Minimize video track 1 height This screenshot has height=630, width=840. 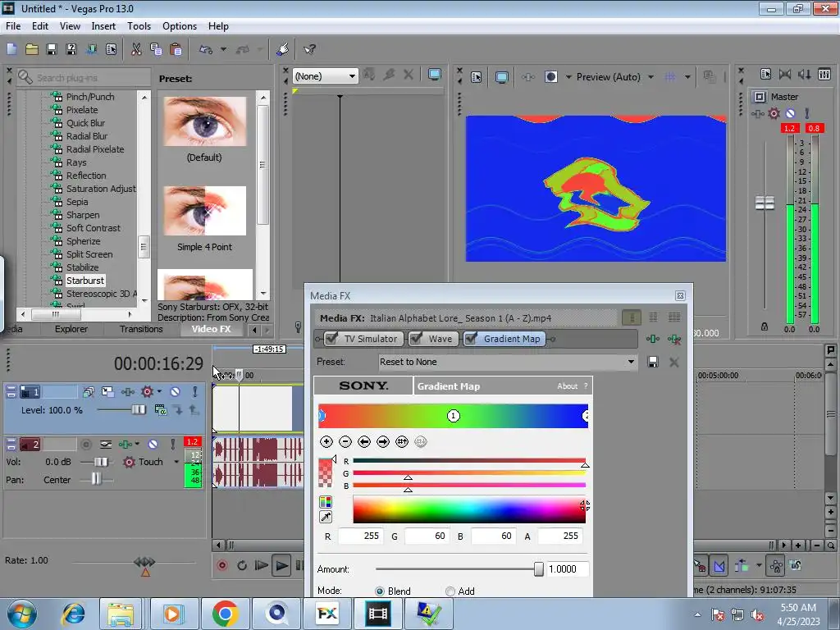coord(11,389)
